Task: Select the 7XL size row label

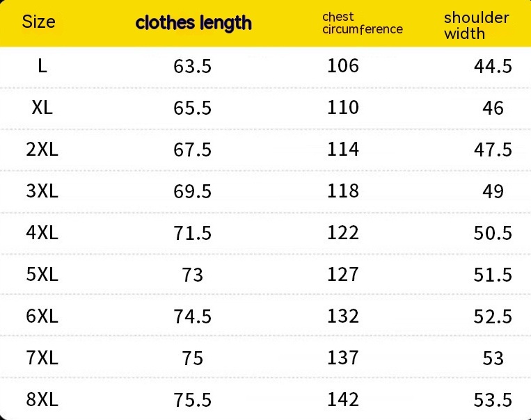Action: 42,358
